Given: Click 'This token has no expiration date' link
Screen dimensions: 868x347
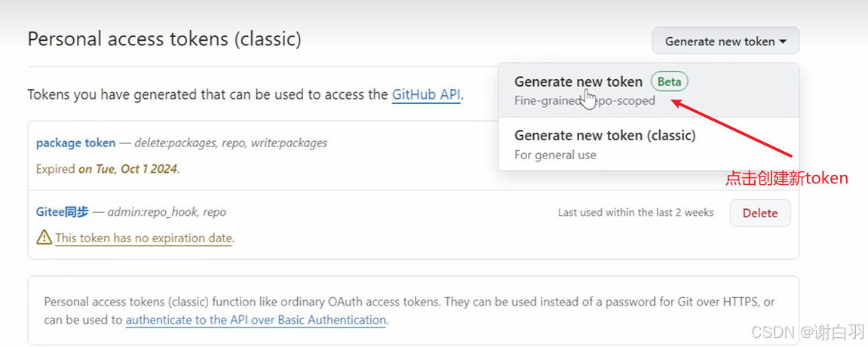Looking at the screenshot, I should click(143, 238).
